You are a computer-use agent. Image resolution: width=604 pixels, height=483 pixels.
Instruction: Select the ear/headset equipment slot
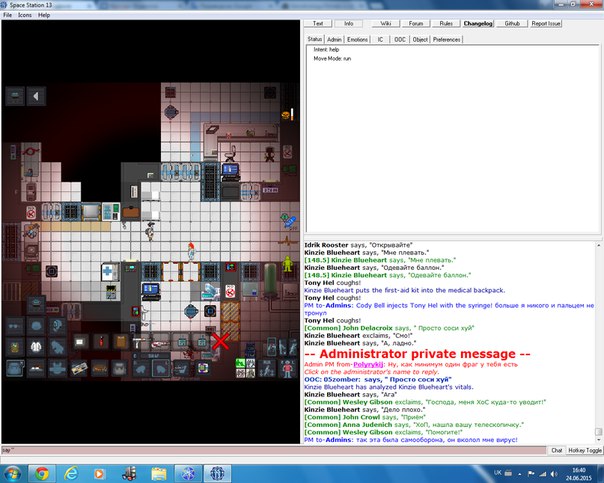click(57, 326)
